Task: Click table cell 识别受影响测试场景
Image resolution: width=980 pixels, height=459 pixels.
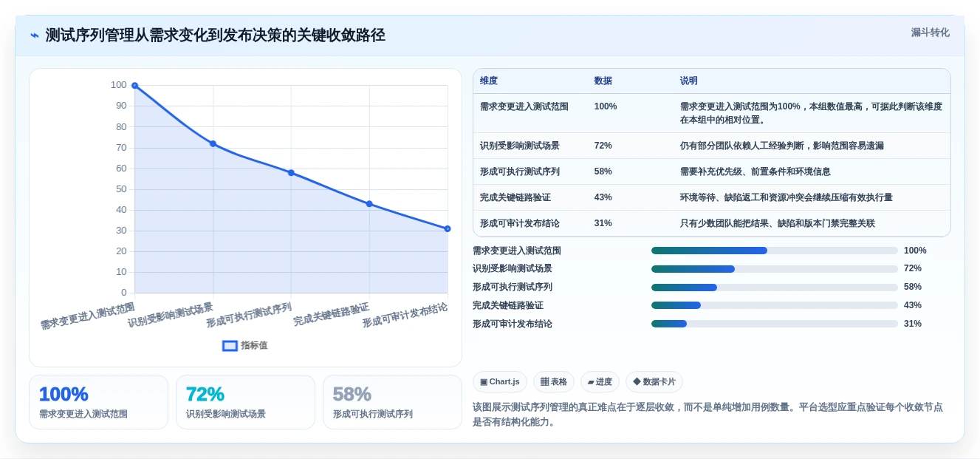Action: coord(520,146)
